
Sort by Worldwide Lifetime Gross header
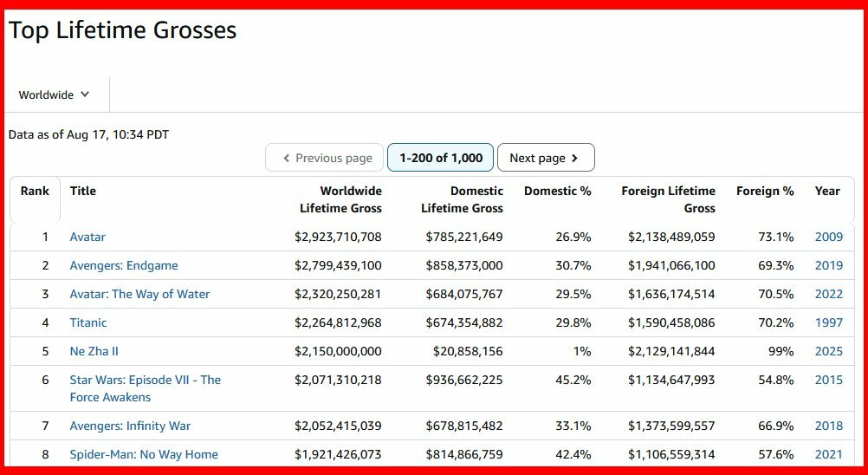[340, 200]
